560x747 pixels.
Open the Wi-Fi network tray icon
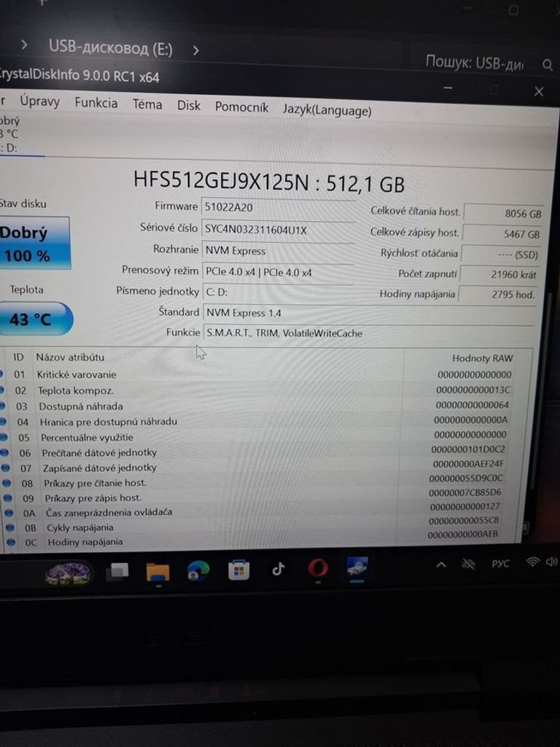[532, 562]
